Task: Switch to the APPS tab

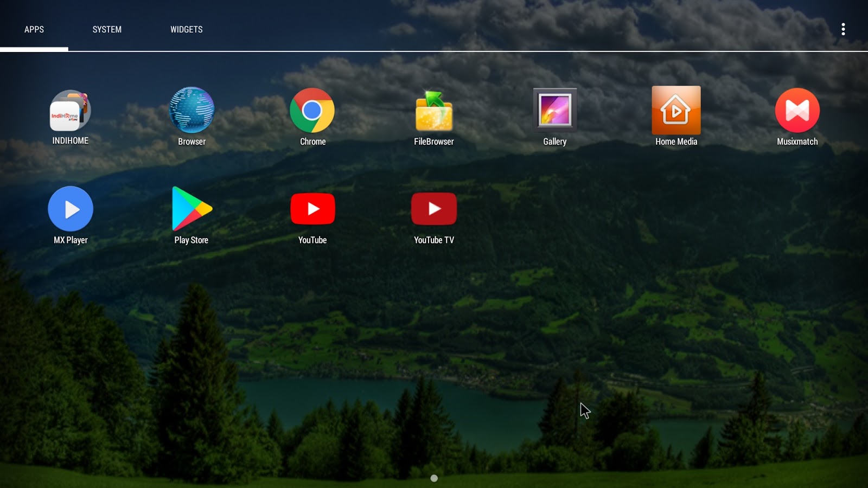Action: point(34,29)
